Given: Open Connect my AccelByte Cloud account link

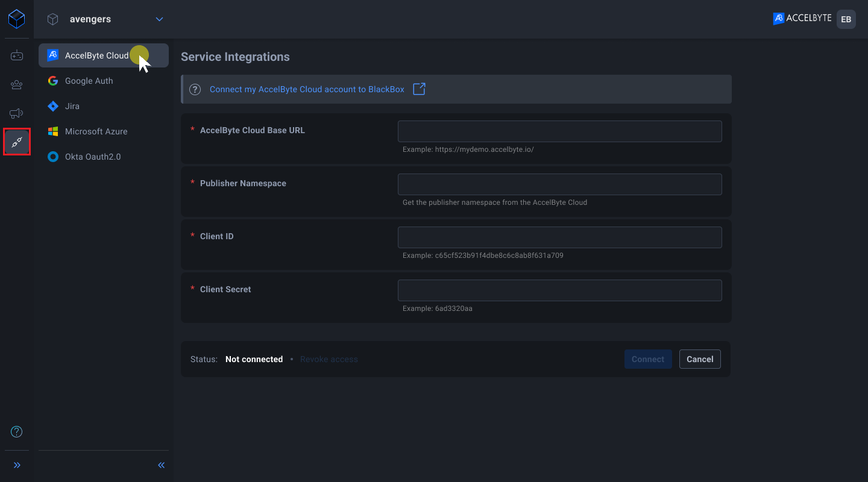Looking at the screenshot, I should (307, 89).
